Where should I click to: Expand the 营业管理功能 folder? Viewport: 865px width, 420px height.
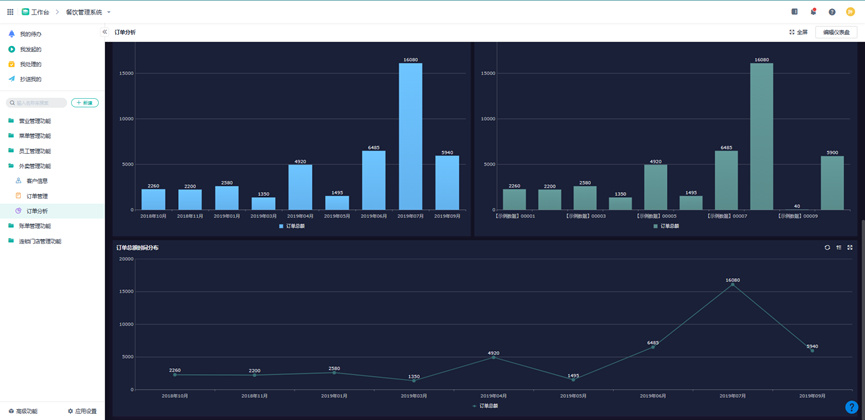(34, 121)
